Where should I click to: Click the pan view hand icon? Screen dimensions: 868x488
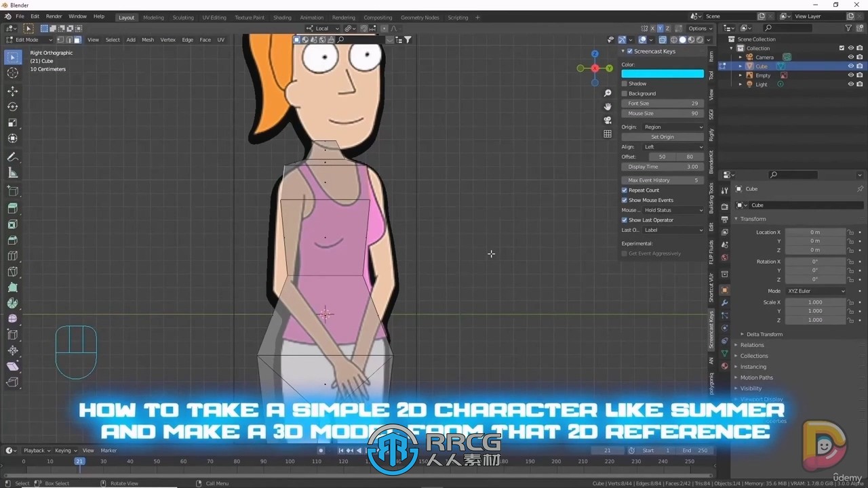pyautogui.click(x=608, y=106)
